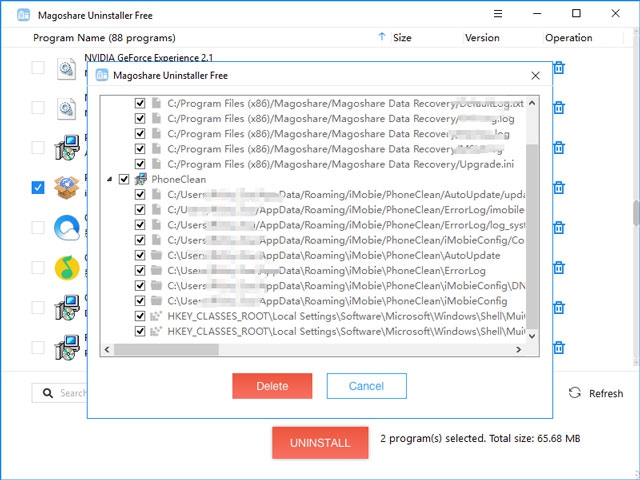This screenshot has width=640, height=480.
Task: Uncheck the Upgrade.ini file checkbox
Action: (x=140, y=164)
